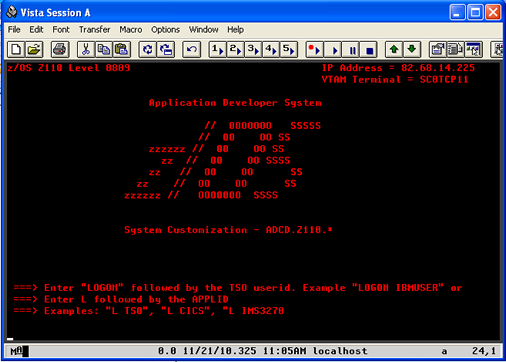Click the icon right of the circular arrows
Viewport: 506px width, 362px height.
166,50
